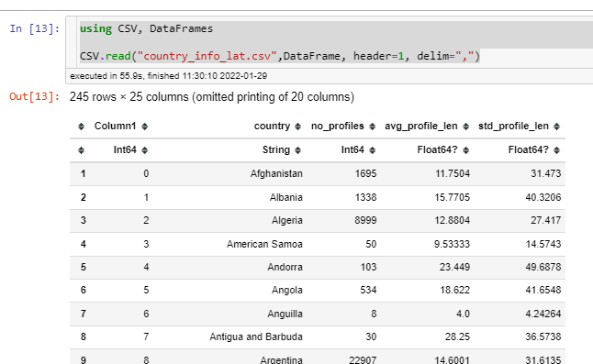The width and height of the screenshot is (593, 364).
Task: Click the 4.24264 std_profile_len value
Action: pyautogui.click(x=543, y=314)
